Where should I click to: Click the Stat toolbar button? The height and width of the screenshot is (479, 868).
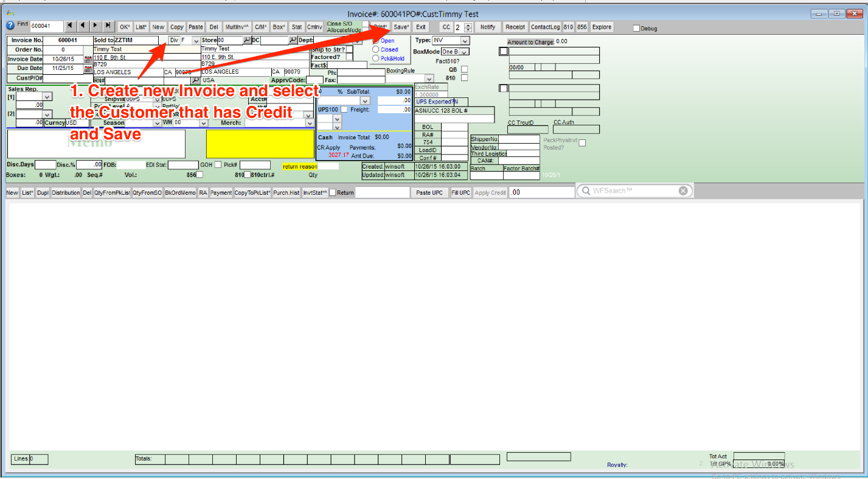(297, 27)
